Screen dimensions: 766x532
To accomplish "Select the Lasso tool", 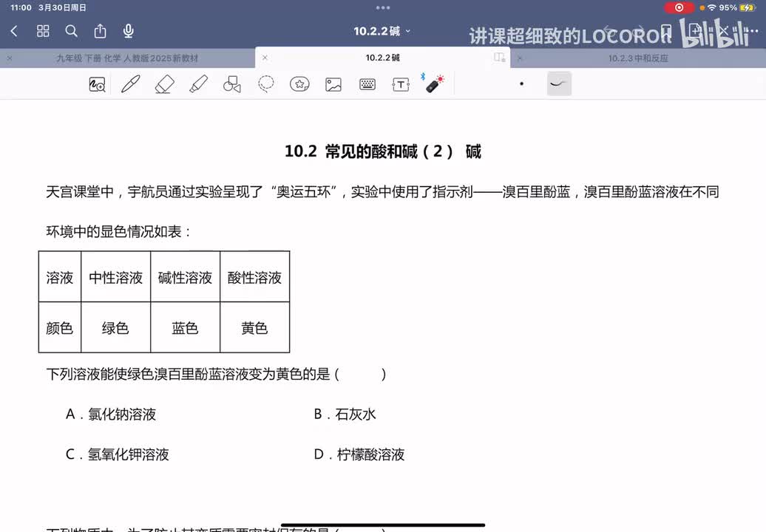I will click(265, 84).
